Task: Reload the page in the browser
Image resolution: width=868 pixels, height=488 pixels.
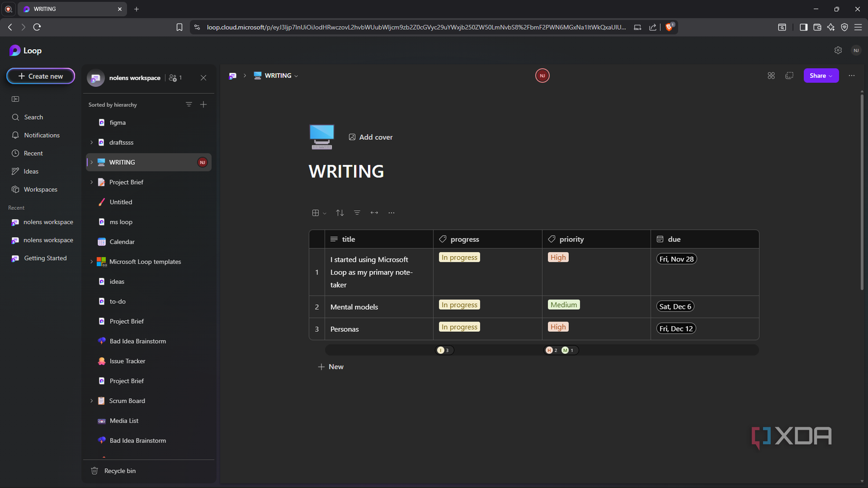Action: coord(37,27)
